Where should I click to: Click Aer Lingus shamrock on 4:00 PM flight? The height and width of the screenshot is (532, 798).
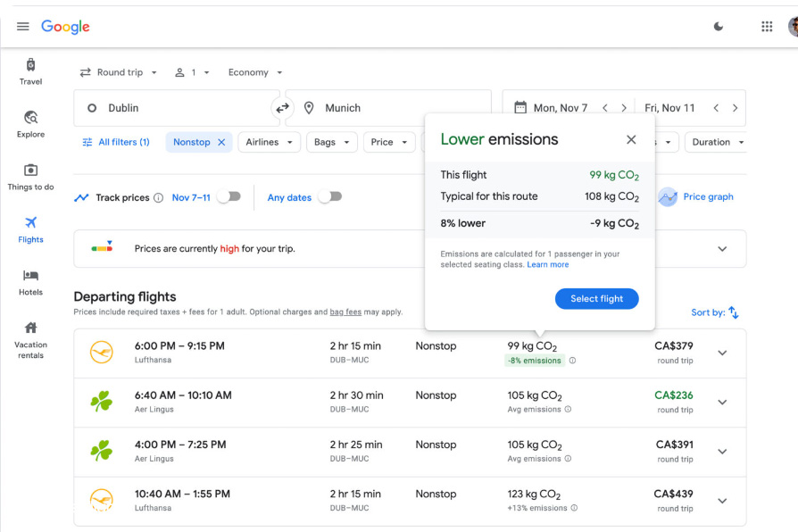(102, 451)
